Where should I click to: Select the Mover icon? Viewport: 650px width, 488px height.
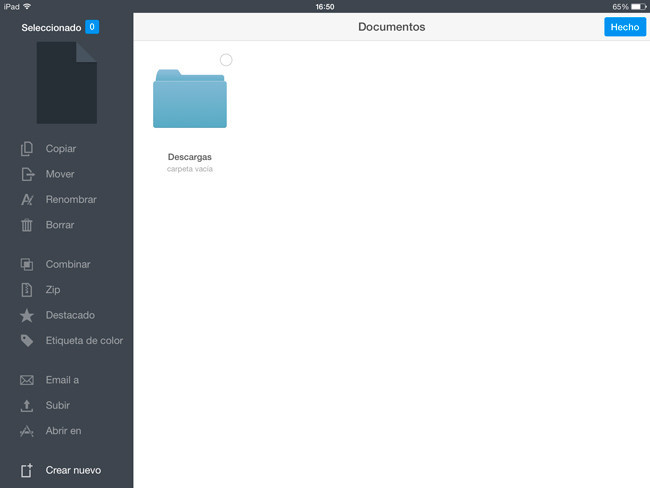pyautogui.click(x=27, y=174)
